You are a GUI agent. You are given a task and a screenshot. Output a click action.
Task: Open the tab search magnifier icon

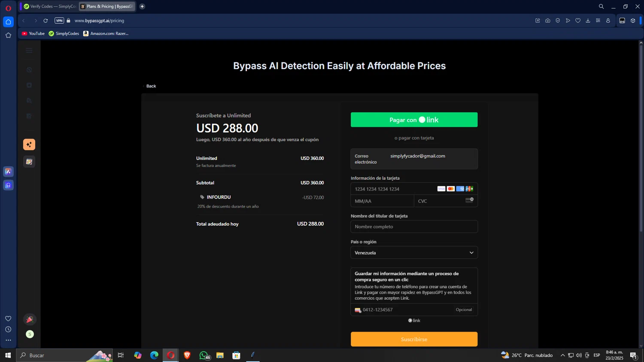pos(601,6)
